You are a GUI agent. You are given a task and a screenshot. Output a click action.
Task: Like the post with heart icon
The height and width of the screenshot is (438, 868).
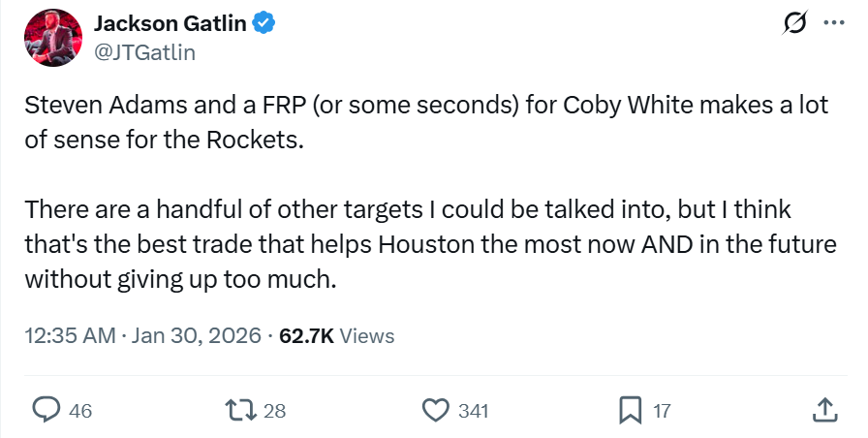click(436, 411)
